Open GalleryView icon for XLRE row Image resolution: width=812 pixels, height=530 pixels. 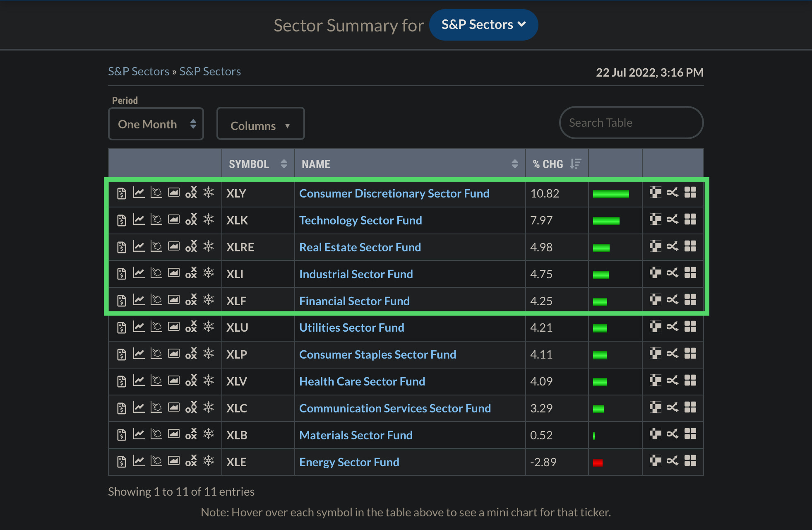(x=173, y=246)
